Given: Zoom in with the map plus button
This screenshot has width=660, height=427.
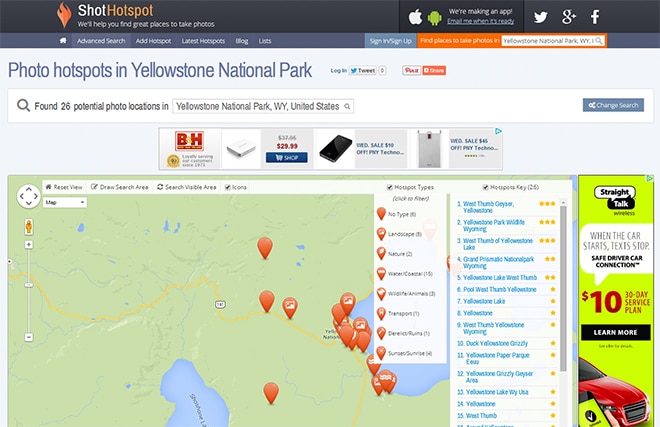Looking at the screenshot, I should (x=29, y=245).
